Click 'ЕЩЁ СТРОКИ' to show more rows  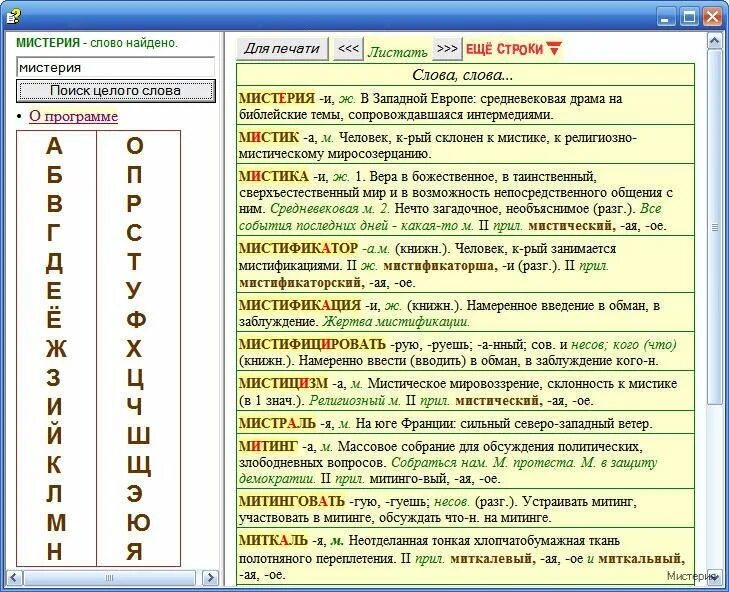pyautogui.click(x=504, y=49)
